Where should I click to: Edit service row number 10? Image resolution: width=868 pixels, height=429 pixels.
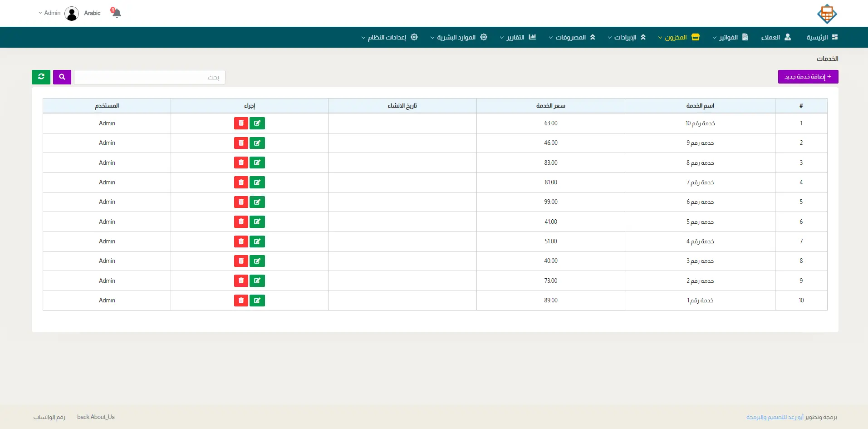point(257,301)
